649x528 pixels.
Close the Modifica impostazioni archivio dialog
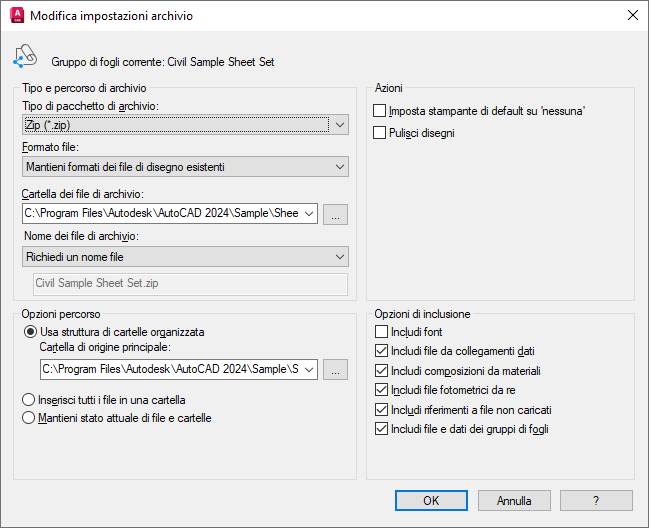[631, 16]
